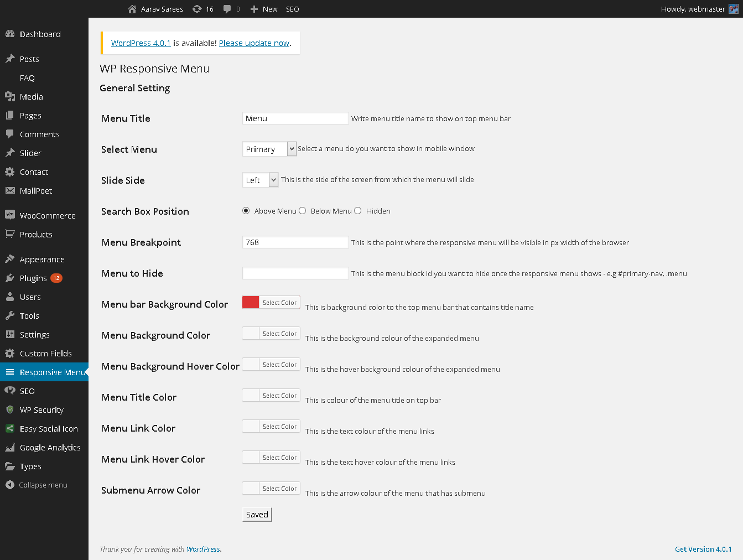Select the Above Menu radio button
Screen dimensions: 743x560
pyautogui.click(x=246, y=211)
